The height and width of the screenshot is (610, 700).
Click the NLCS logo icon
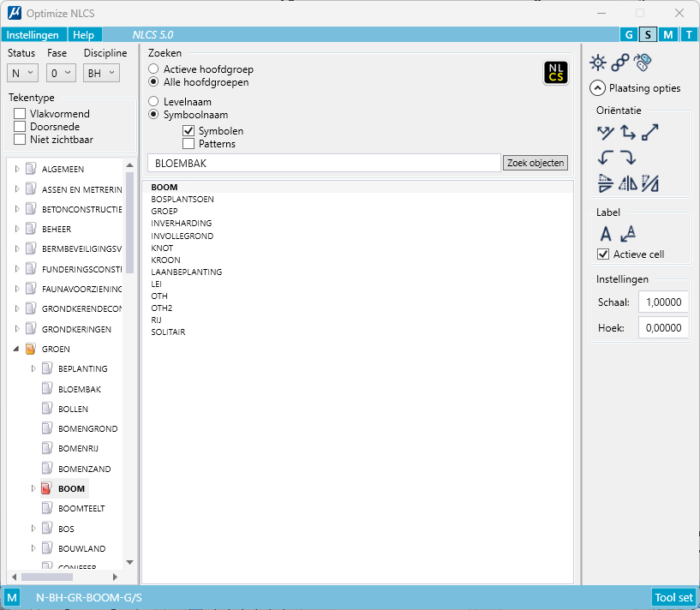[556, 73]
